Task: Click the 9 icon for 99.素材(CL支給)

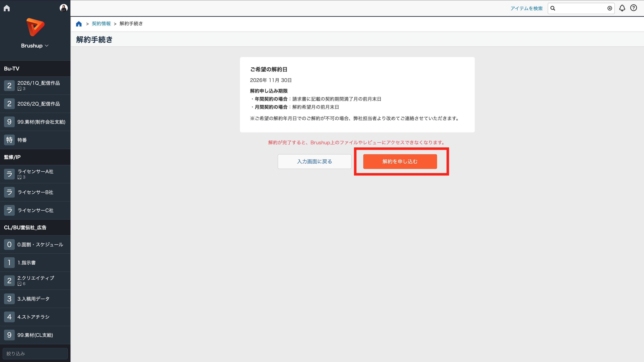Action: point(9,335)
